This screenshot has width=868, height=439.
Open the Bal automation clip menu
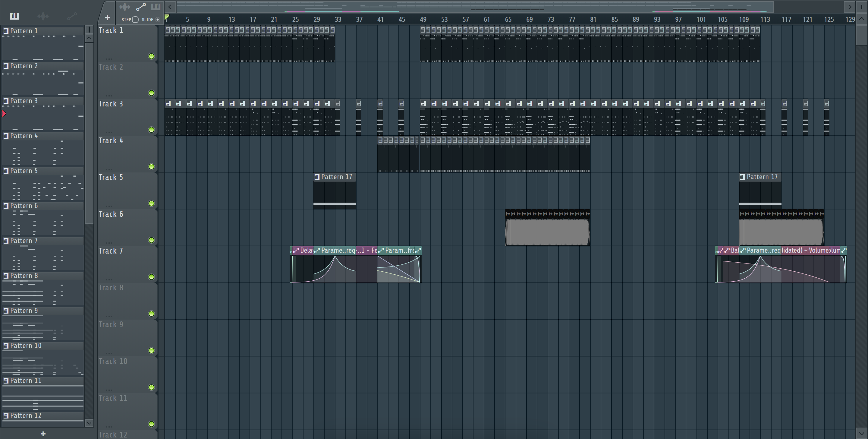pos(726,251)
